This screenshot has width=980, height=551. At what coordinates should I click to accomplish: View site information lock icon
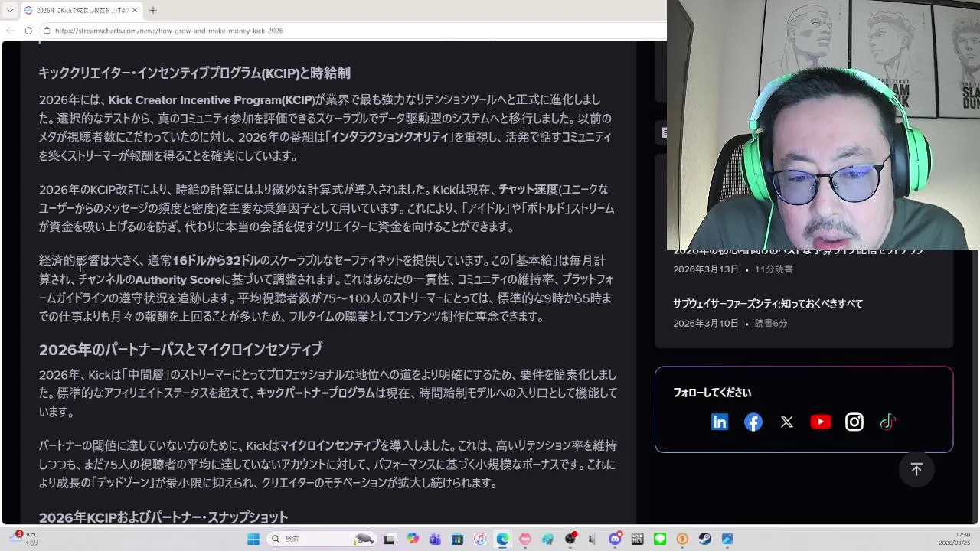47,31
